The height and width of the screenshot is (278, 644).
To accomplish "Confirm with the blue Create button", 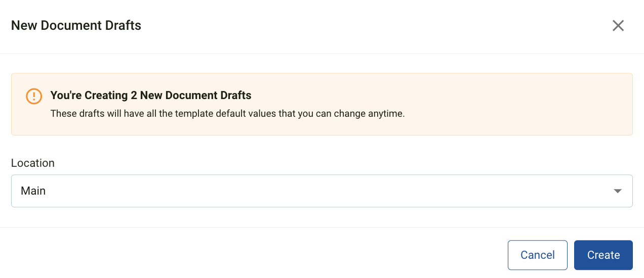I will [x=603, y=255].
